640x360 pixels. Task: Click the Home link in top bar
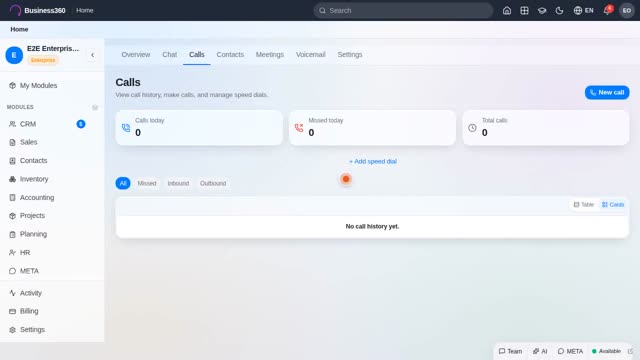tap(84, 11)
